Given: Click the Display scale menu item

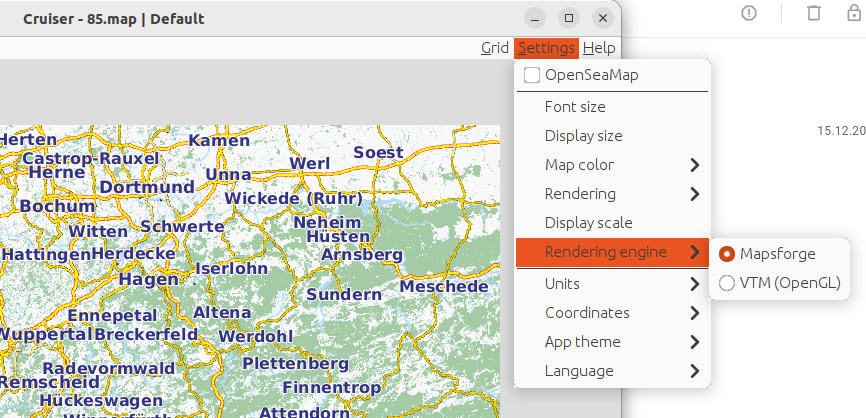Looking at the screenshot, I should click(x=588, y=223).
